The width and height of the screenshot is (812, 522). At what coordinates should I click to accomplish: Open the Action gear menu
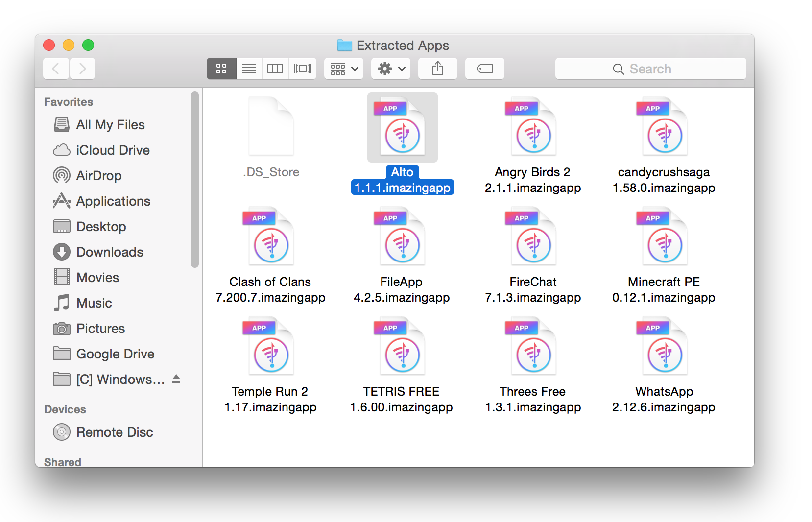point(391,69)
